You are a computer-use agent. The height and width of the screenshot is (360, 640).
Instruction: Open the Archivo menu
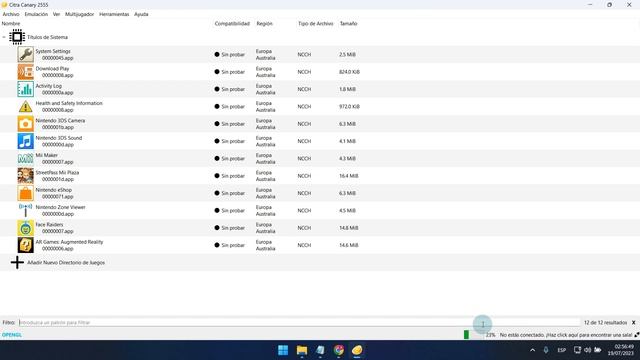point(11,14)
